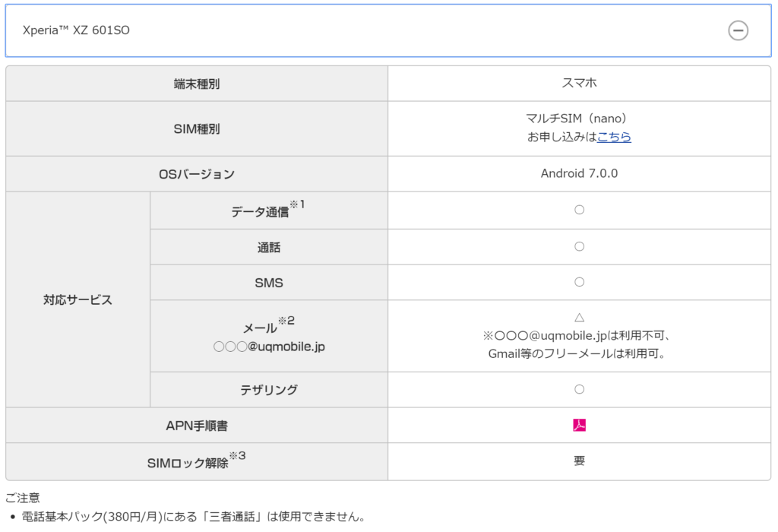
Task: Click the お申し込みは text before link
Action: (561, 137)
